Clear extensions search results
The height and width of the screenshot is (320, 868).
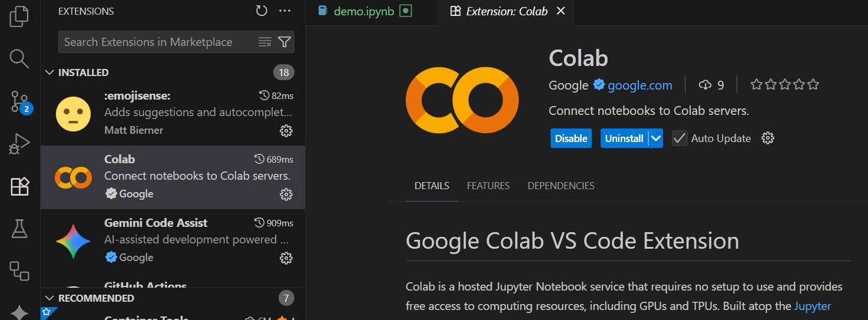pyautogui.click(x=265, y=42)
